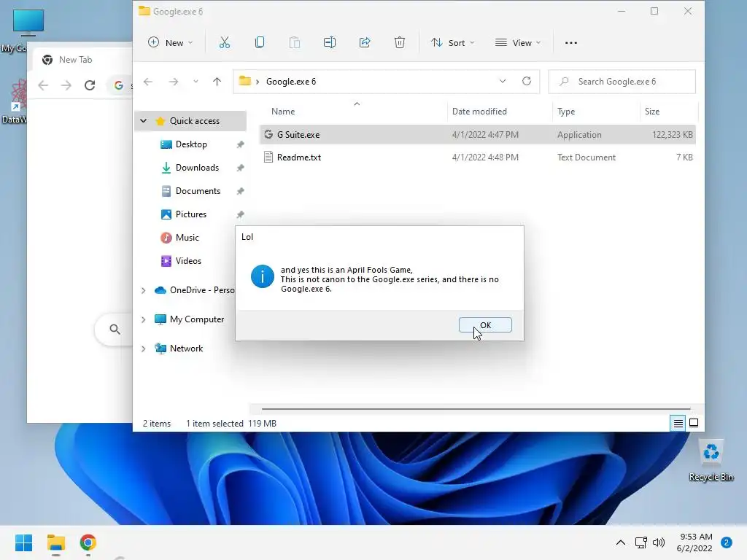Click Chrome's back arrow button
The width and height of the screenshot is (747, 560).
click(43, 85)
